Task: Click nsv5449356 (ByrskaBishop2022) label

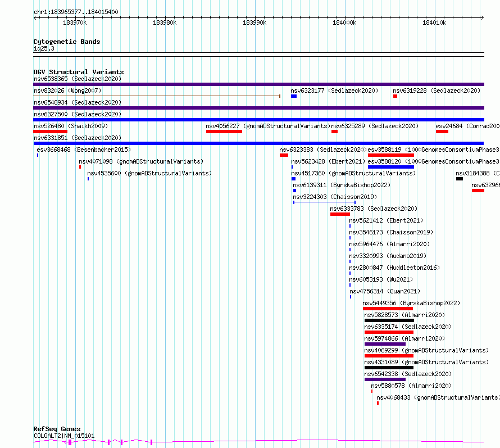Action: pyautogui.click(x=411, y=303)
